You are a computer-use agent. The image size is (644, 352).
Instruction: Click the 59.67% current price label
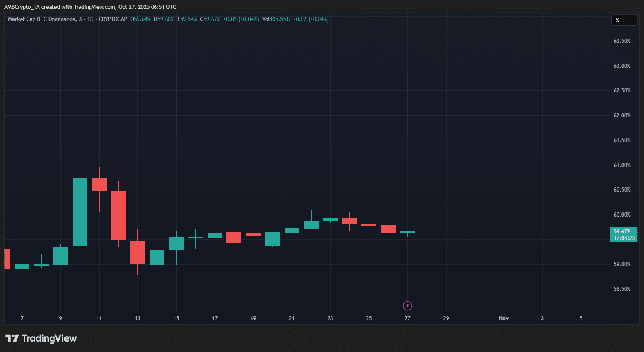(622, 231)
